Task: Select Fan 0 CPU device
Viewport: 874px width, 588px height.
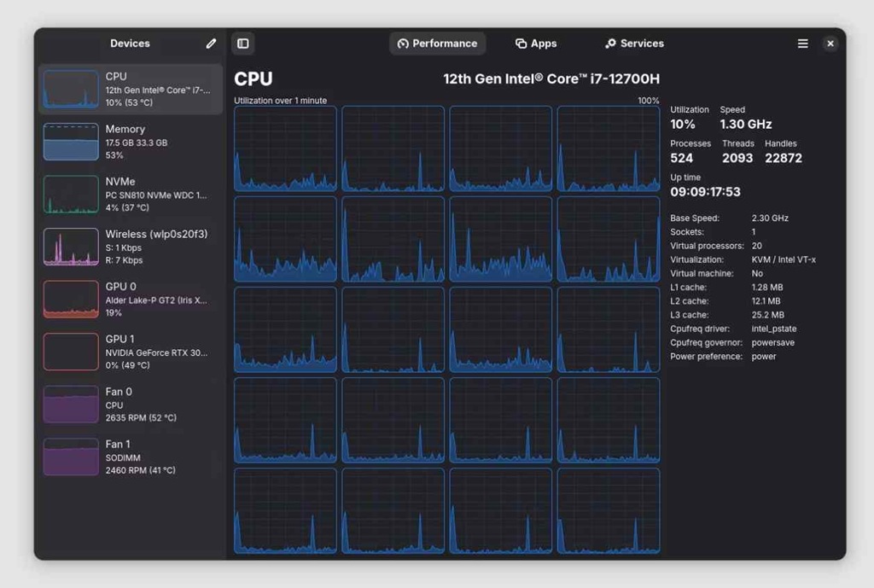Action: [x=131, y=404]
